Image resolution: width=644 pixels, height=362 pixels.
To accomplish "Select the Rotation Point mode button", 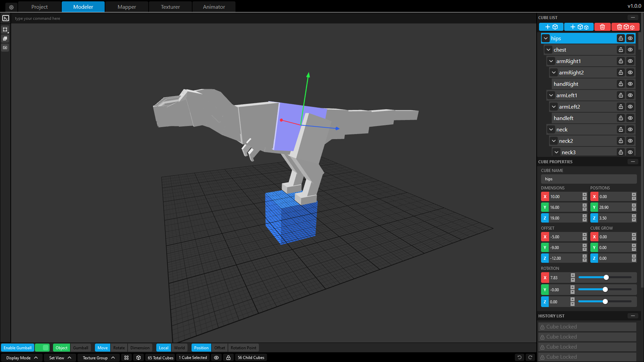I will pos(243,348).
